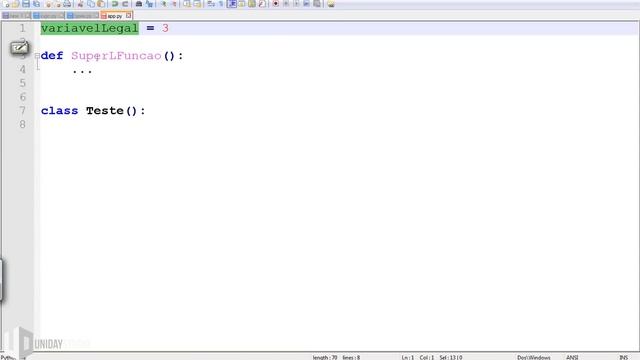
Task: Paste using the toolbar clipboard icon
Action: pyautogui.click(x=100, y=4)
